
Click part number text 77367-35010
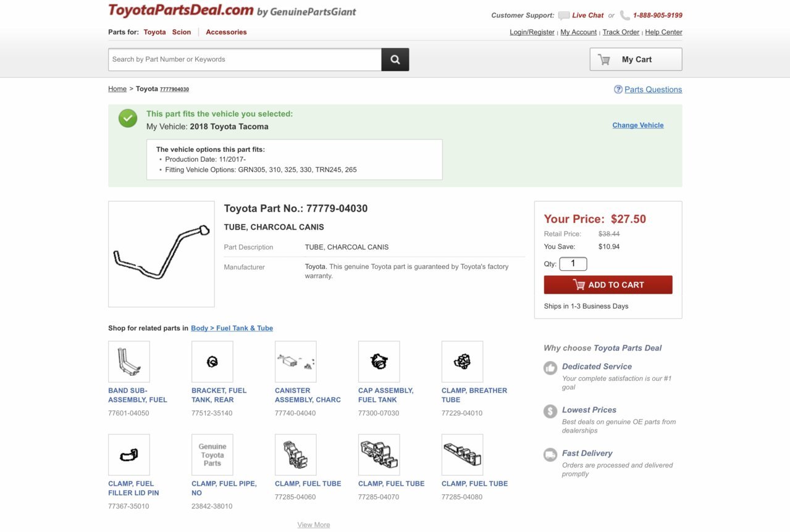point(128,507)
